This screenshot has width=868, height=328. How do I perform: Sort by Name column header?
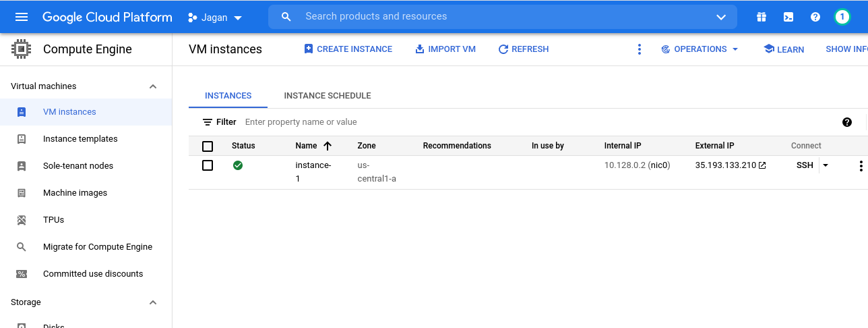pos(306,146)
